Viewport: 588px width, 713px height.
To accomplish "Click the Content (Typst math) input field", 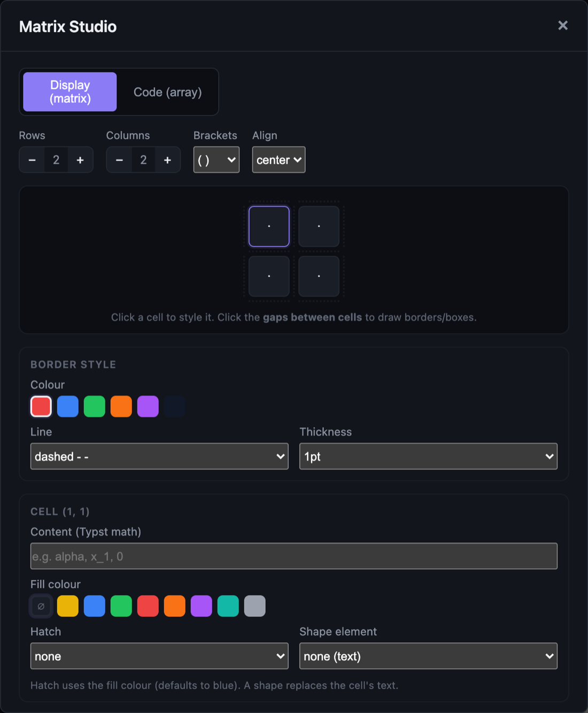I will pyautogui.click(x=294, y=556).
